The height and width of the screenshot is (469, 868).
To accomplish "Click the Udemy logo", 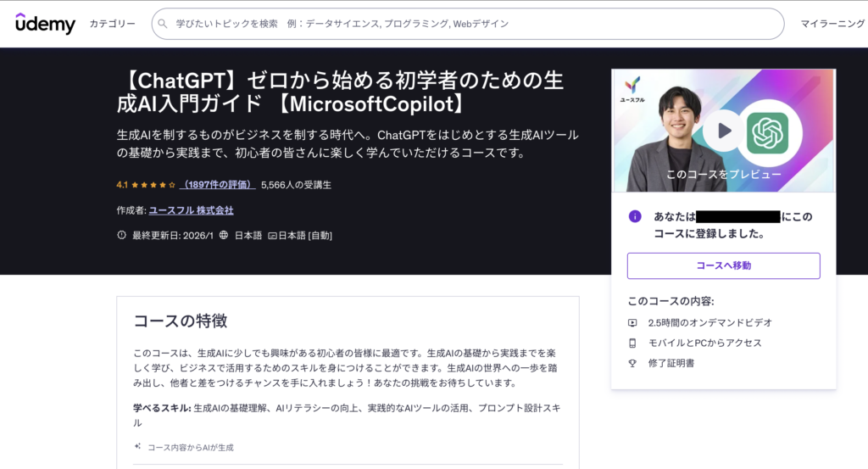I will (45, 23).
